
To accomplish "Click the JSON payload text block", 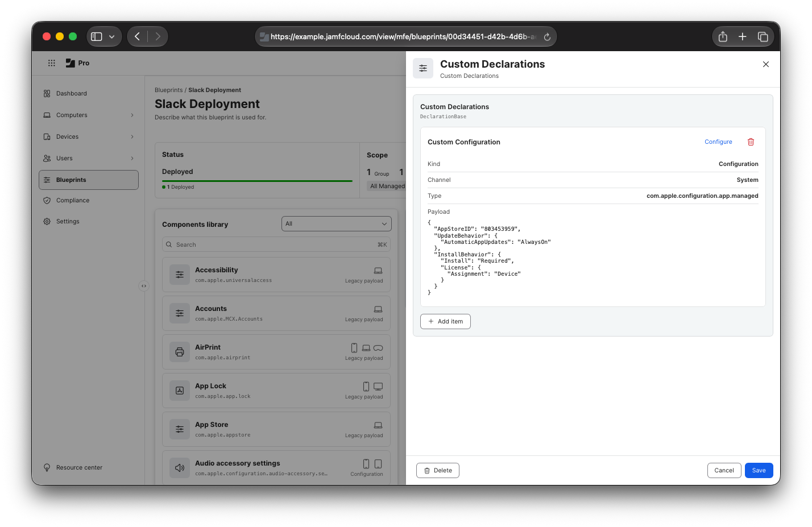I will [489, 258].
